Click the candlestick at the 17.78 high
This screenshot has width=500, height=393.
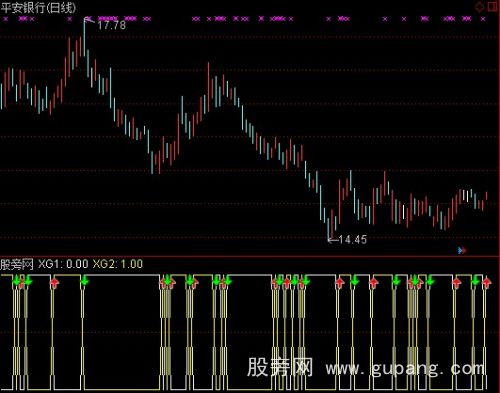(84, 38)
